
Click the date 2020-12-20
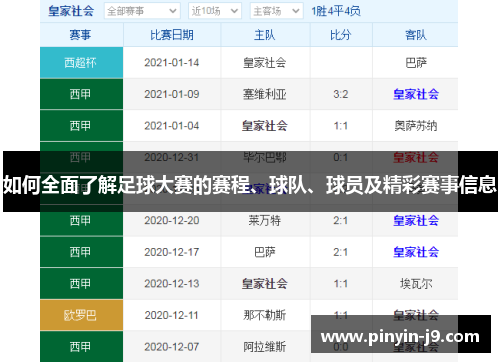172,221
